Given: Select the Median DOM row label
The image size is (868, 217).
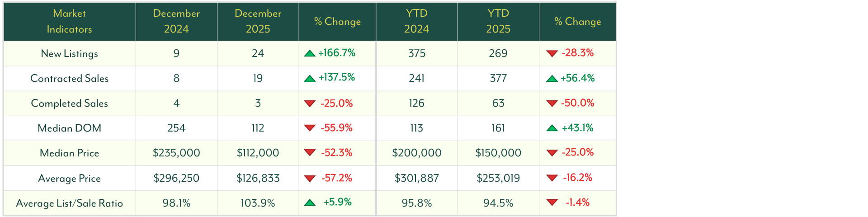Looking at the screenshot, I should [69, 128].
